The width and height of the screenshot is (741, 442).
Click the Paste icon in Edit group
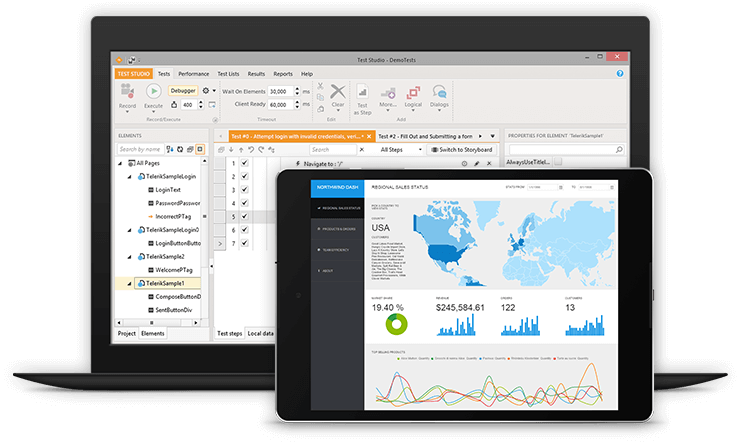click(320, 109)
